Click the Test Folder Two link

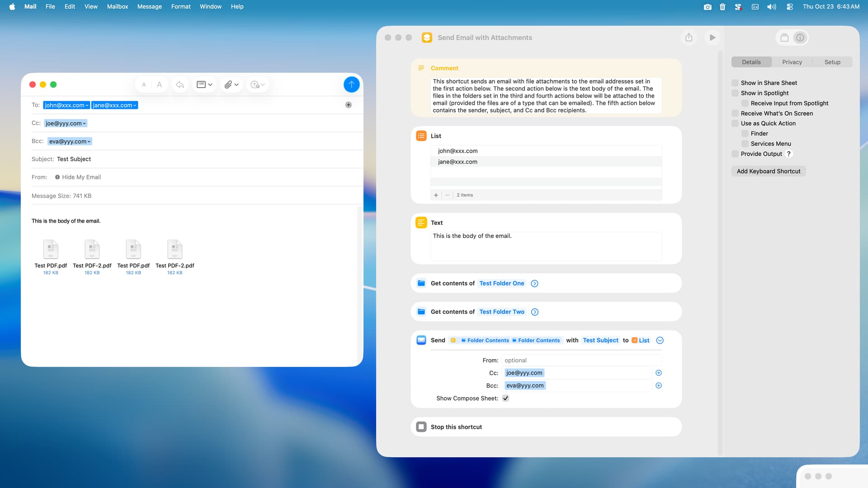coord(501,312)
